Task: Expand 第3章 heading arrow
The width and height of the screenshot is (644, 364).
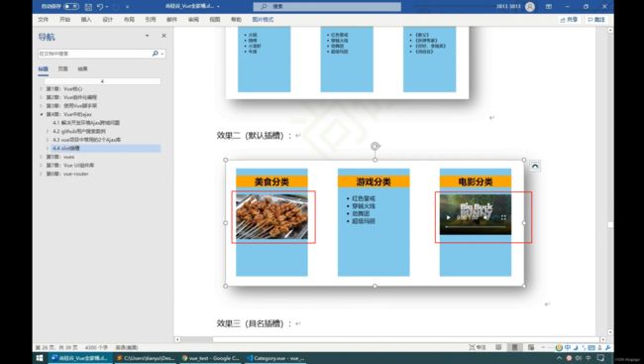Action: (41, 106)
